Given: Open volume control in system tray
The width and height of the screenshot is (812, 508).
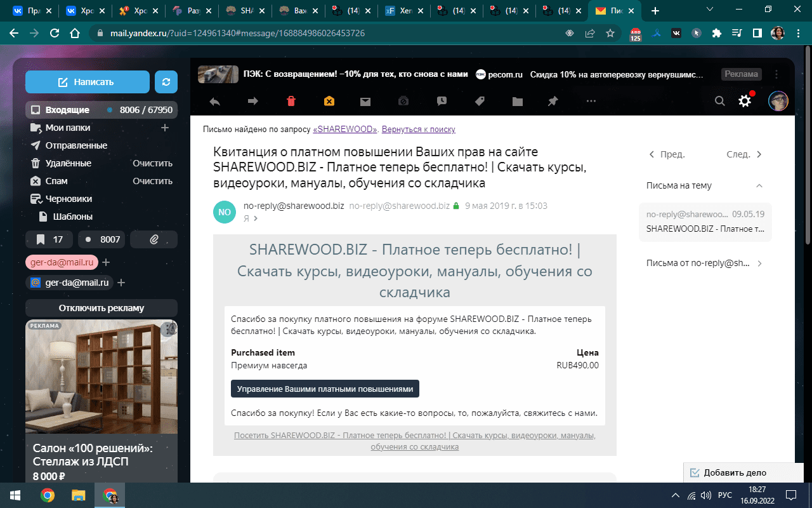Looking at the screenshot, I should pos(706,495).
